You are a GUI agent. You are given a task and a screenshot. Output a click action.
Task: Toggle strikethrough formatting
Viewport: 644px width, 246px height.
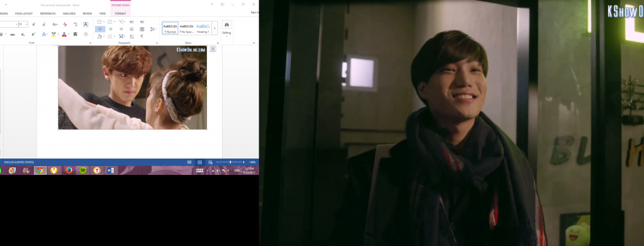tap(13, 35)
